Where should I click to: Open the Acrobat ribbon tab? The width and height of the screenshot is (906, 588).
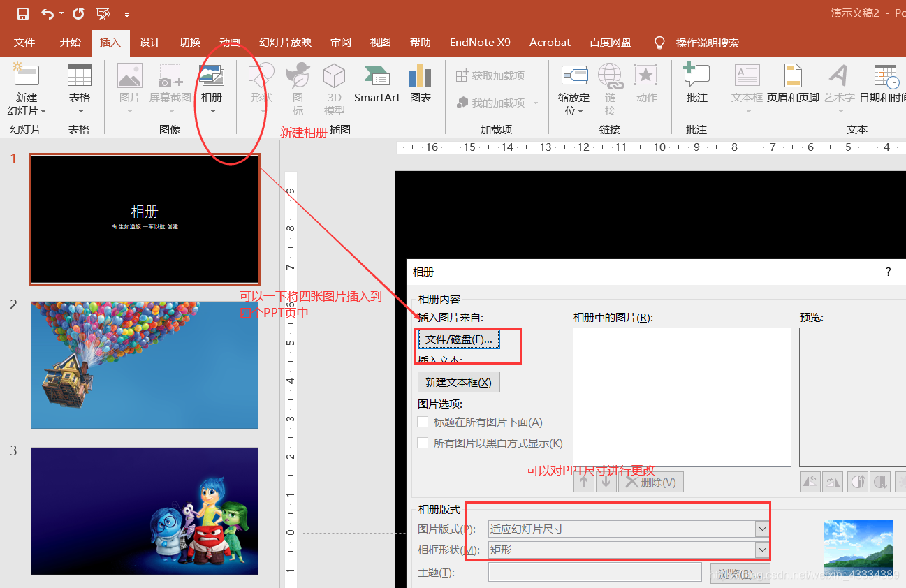tap(550, 43)
